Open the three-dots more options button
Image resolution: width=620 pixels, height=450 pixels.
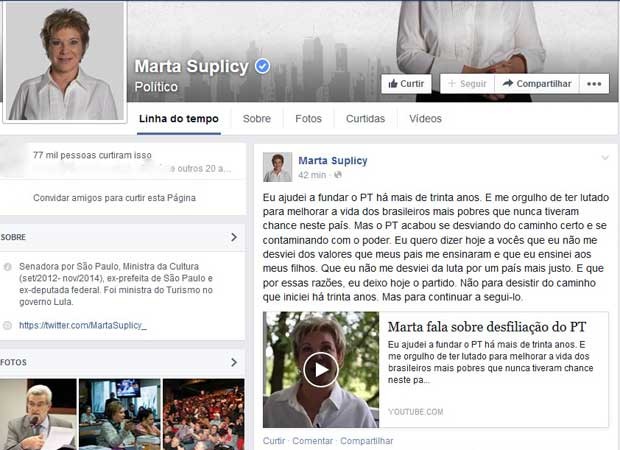click(594, 84)
